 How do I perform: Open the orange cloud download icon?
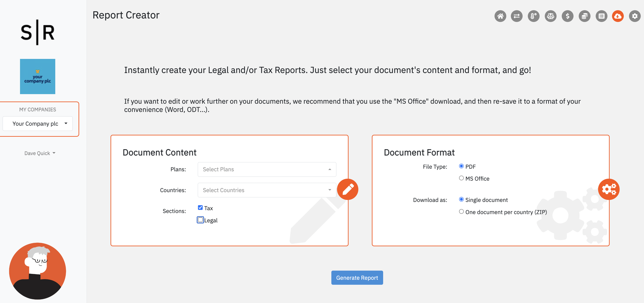(618, 16)
